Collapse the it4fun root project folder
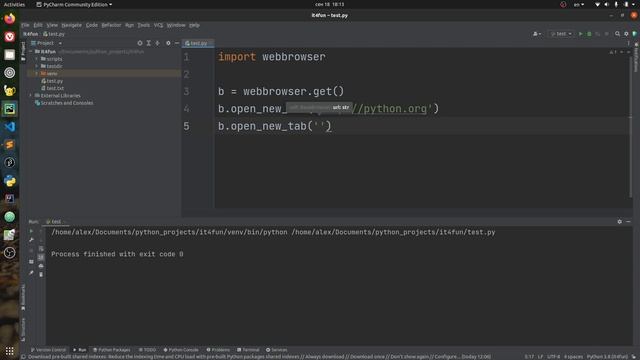The width and height of the screenshot is (640, 360). [x=31, y=52]
